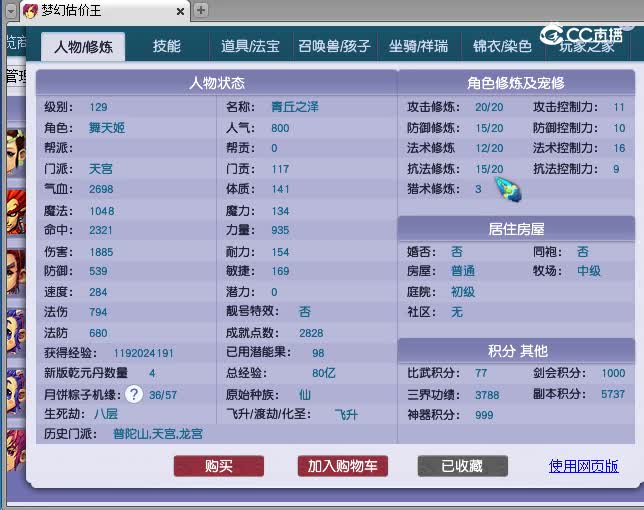Click the 居住房屋 section header
644x510 pixels.
coord(516,229)
